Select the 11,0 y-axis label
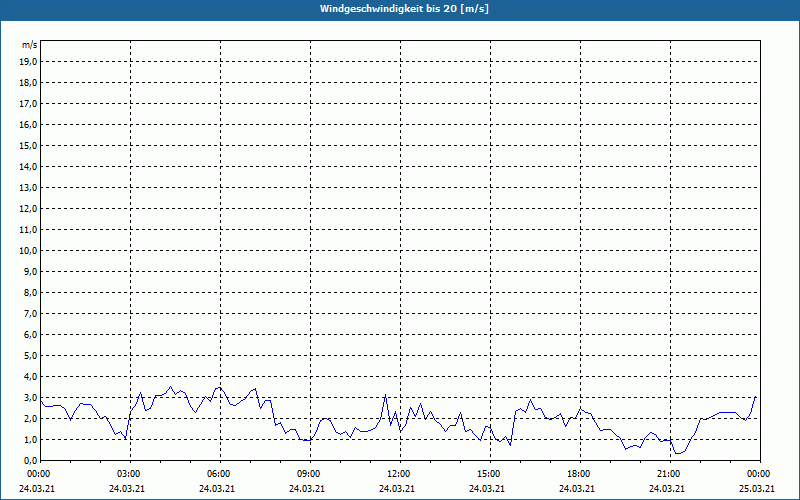 tap(29, 230)
